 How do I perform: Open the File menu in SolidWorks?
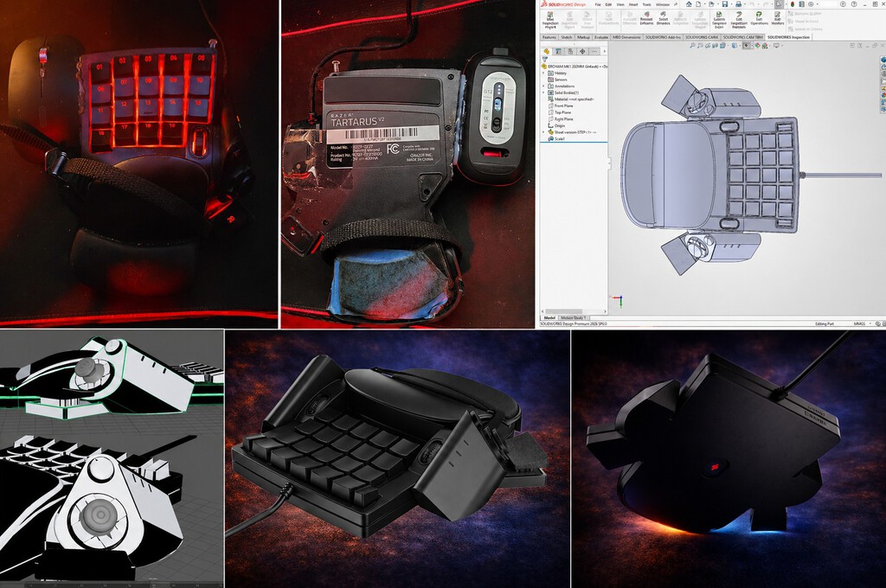(x=598, y=4)
